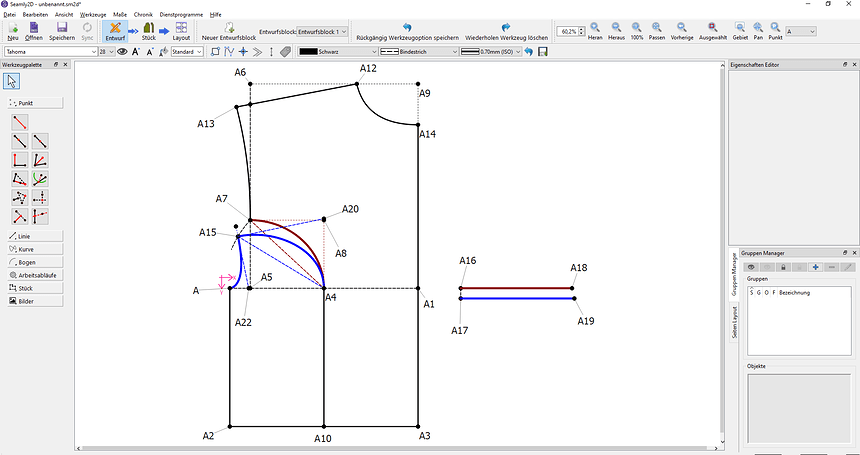Screen dimensions: 860x455
Task: Open the Maße menu
Action: click(120, 15)
